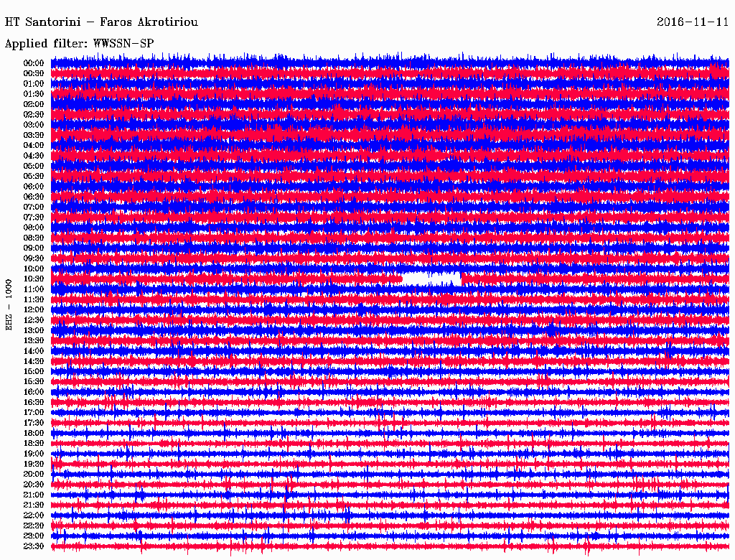Select the 23:00 time label
The image size is (735, 560).
tap(34, 536)
